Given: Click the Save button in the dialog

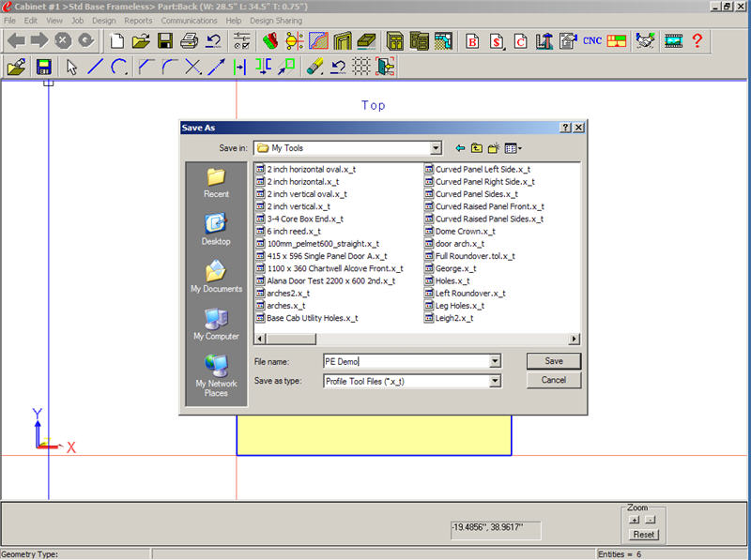Looking at the screenshot, I should 554,361.
